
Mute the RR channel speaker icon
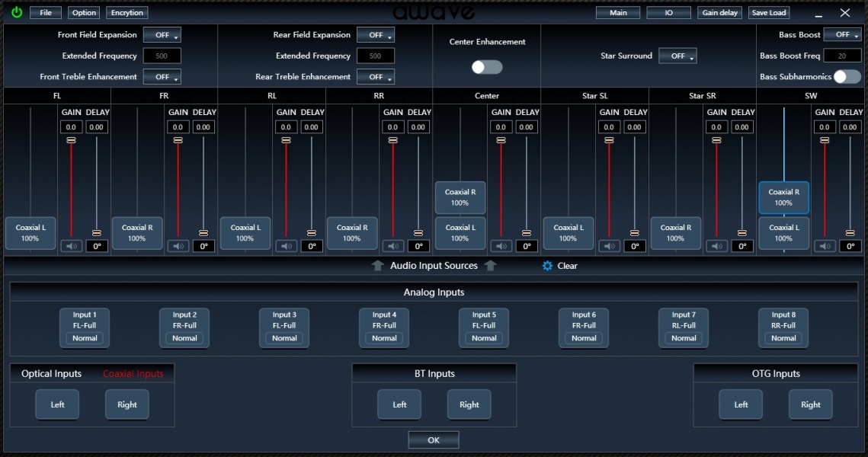pyautogui.click(x=393, y=246)
